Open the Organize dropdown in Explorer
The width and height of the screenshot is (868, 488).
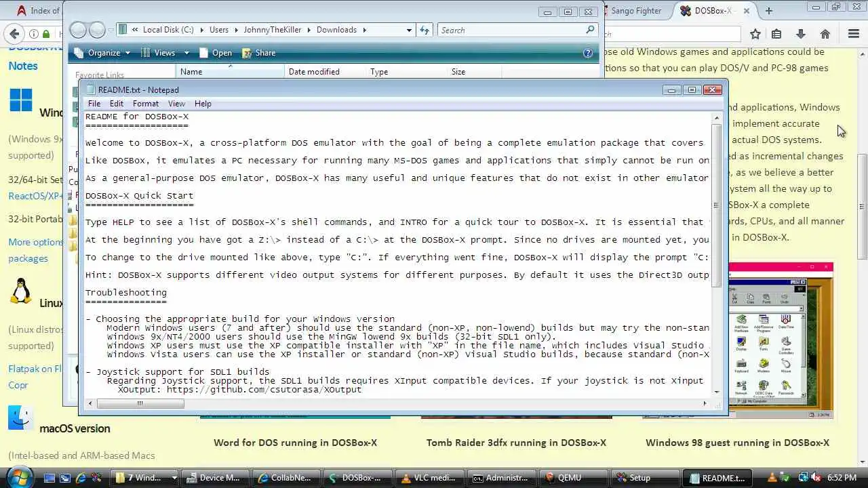click(102, 53)
